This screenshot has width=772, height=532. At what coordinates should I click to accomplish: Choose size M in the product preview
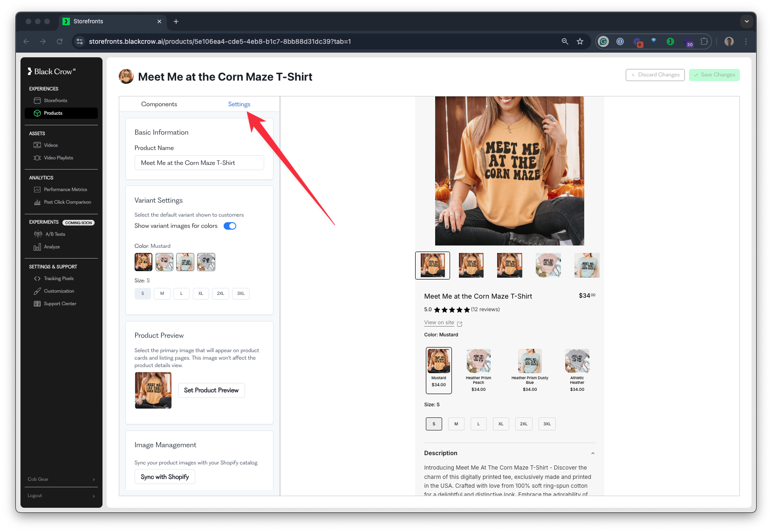[x=456, y=424]
